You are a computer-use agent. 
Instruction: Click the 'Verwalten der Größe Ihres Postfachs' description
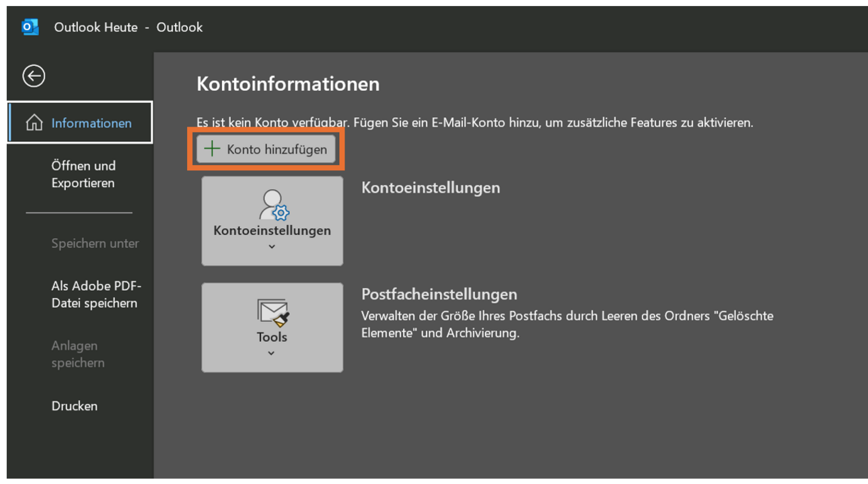pos(567,324)
